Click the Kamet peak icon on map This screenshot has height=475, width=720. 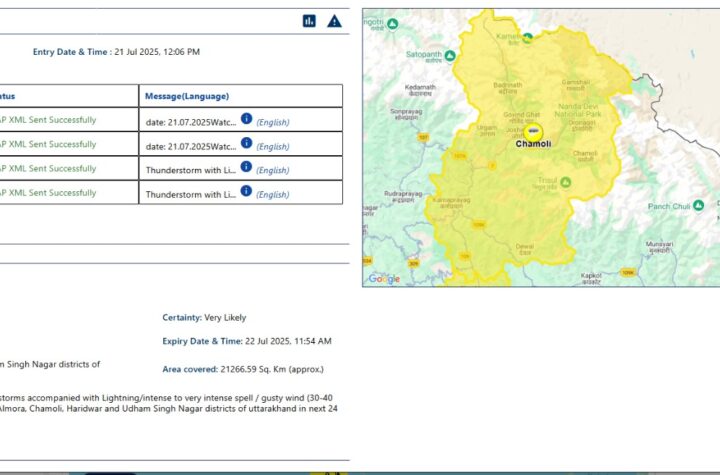tap(528, 38)
